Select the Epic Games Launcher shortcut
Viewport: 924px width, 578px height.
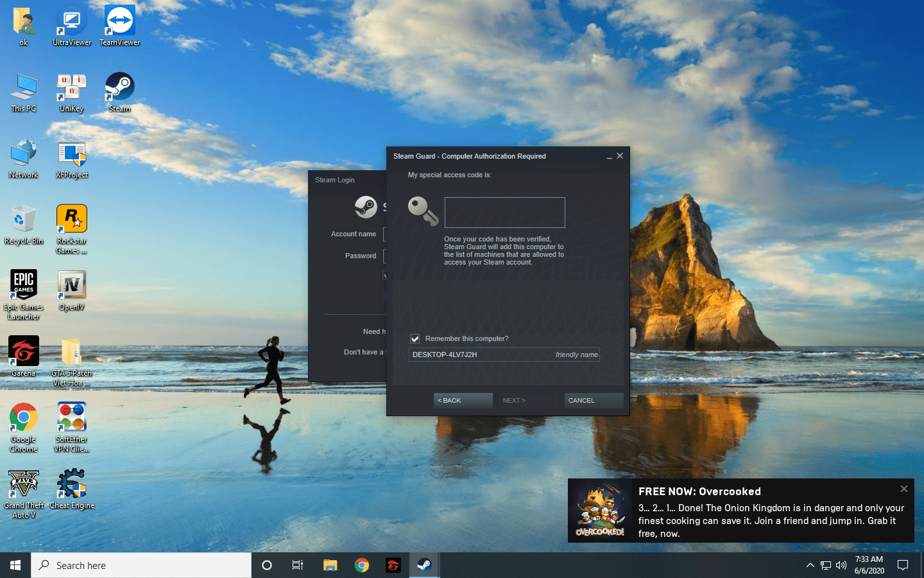24,296
